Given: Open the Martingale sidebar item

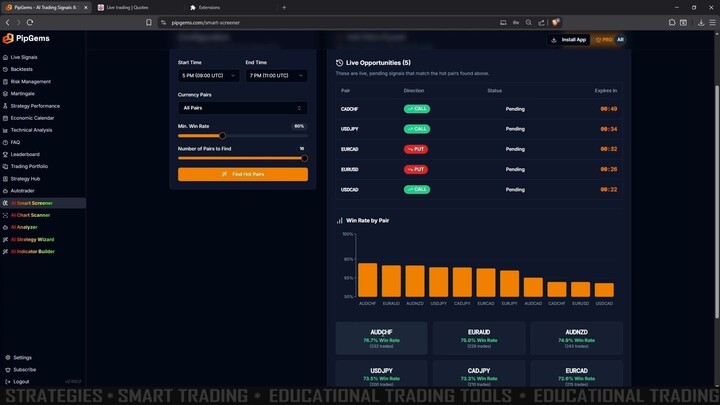Looking at the screenshot, I should 22,94.
